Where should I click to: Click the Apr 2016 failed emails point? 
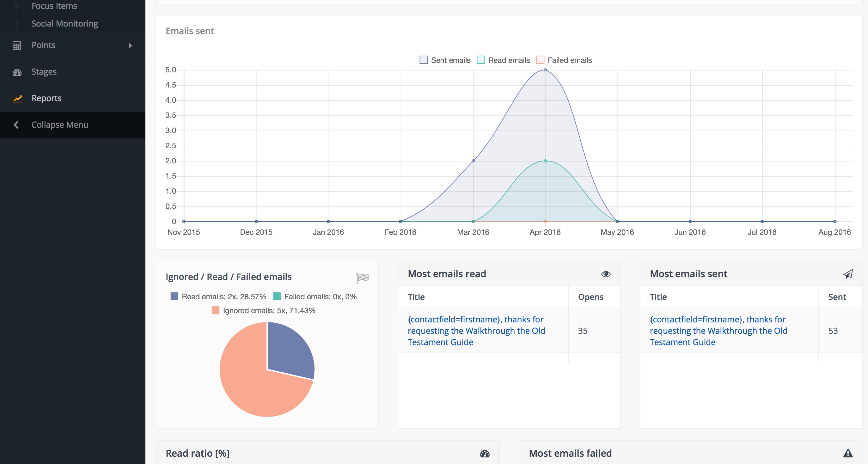pyautogui.click(x=545, y=221)
